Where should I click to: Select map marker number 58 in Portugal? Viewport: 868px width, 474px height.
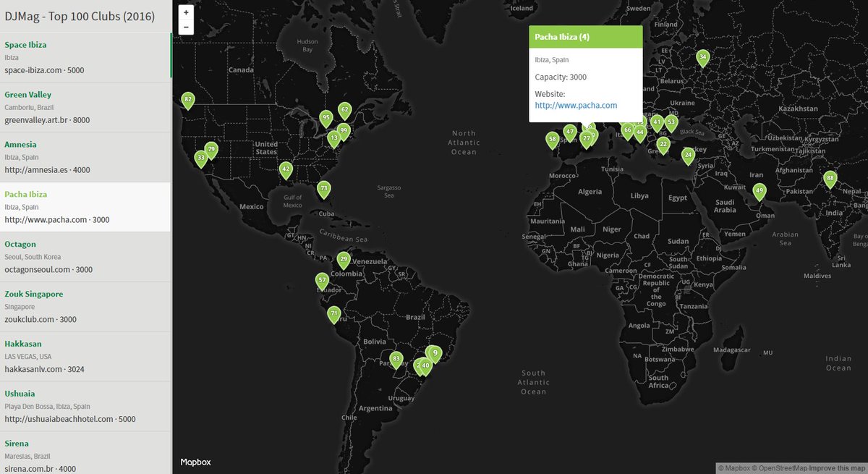553,140
